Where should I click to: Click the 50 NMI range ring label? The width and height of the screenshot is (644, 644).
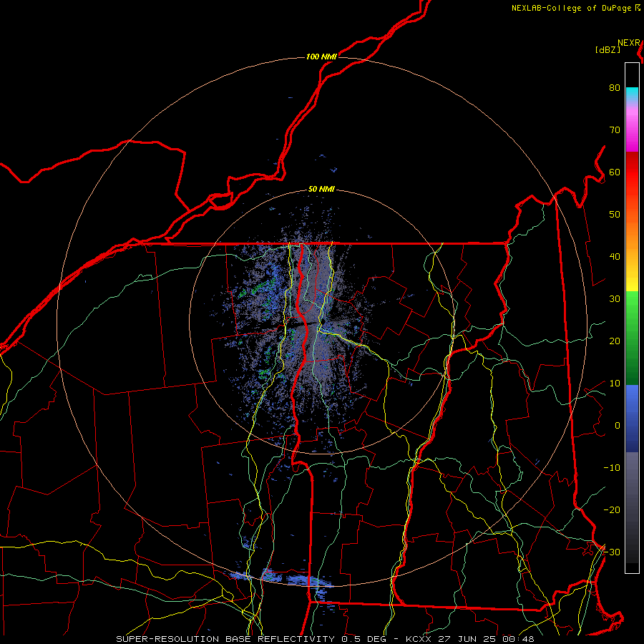[x=321, y=190]
